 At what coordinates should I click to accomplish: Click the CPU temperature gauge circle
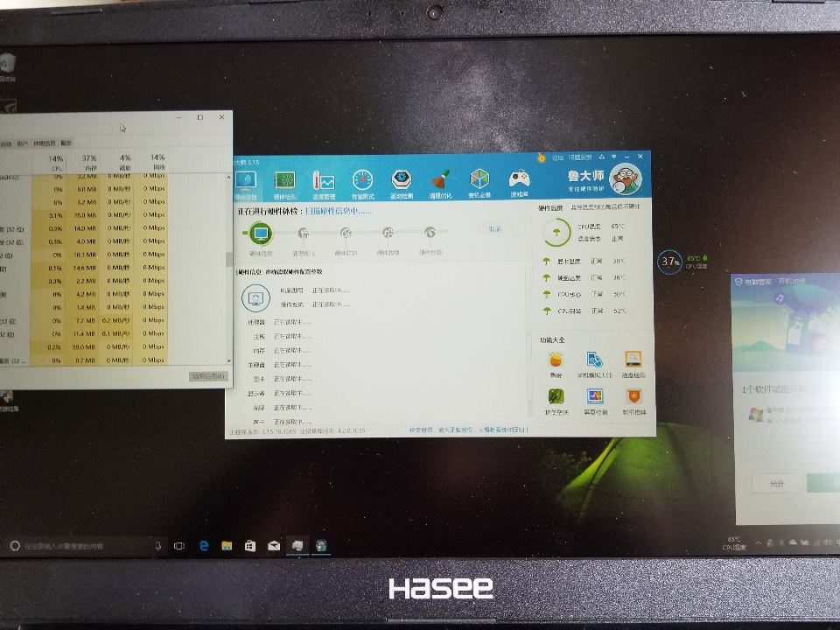point(556,233)
